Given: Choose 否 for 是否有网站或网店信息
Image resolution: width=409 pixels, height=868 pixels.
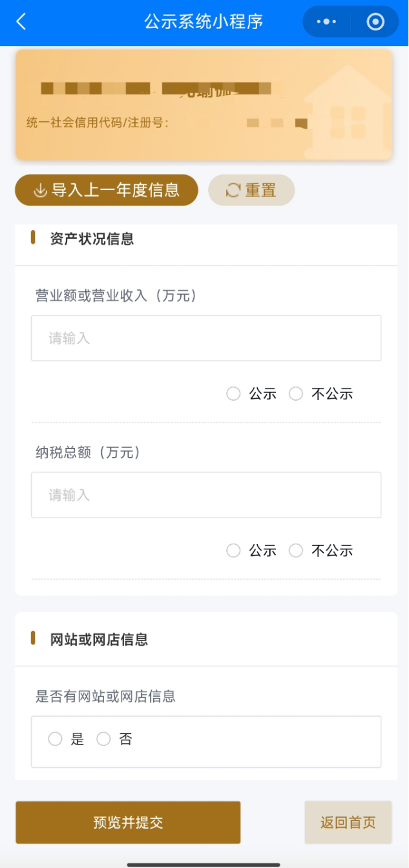Looking at the screenshot, I should coord(103,739).
